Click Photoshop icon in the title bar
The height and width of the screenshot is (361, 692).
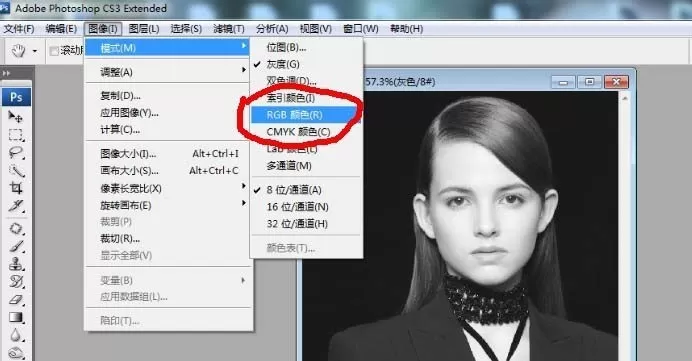(5, 8)
